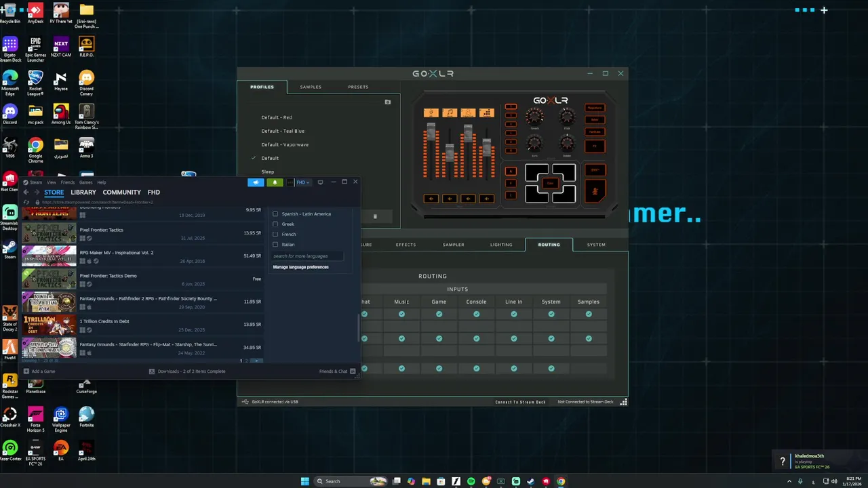868x488 pixels.
Task: Click the Gender knob on GoXLR device
Action: click(x=567, y=144)
